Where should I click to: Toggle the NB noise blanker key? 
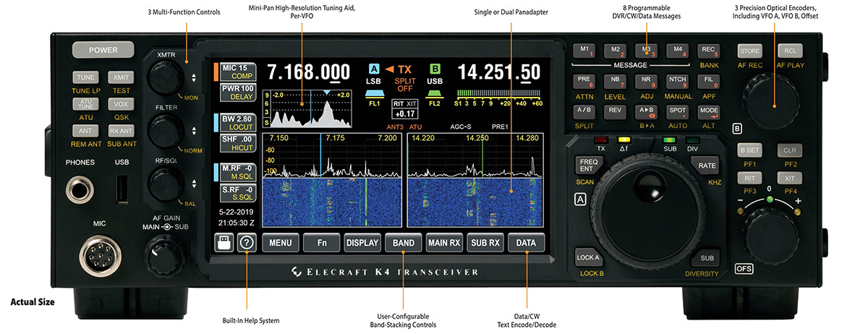pyautogui.click(x=616, y=80)
